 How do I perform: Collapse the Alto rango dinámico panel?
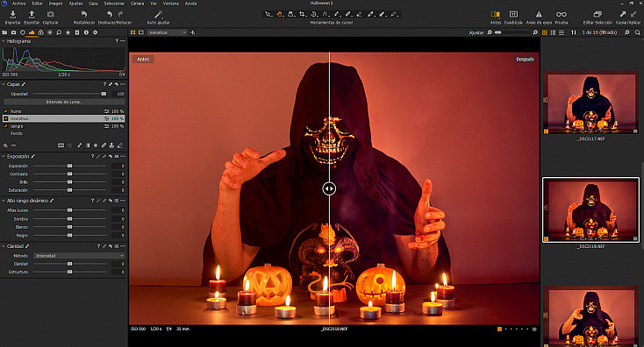4,201
